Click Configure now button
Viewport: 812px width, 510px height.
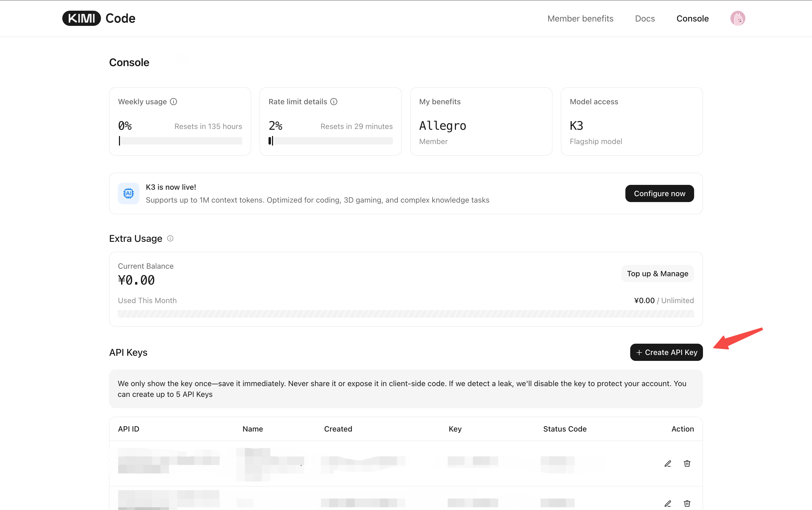click(659, 194)
